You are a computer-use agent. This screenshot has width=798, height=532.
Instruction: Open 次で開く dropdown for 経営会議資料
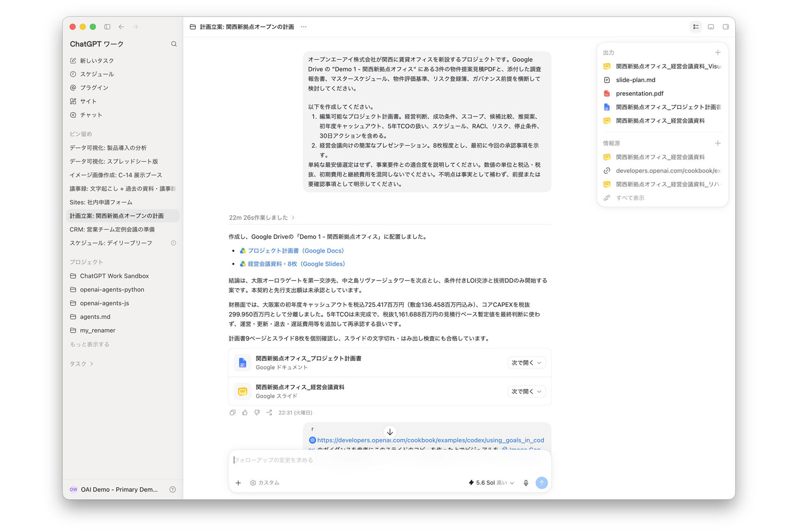point(526,392)
